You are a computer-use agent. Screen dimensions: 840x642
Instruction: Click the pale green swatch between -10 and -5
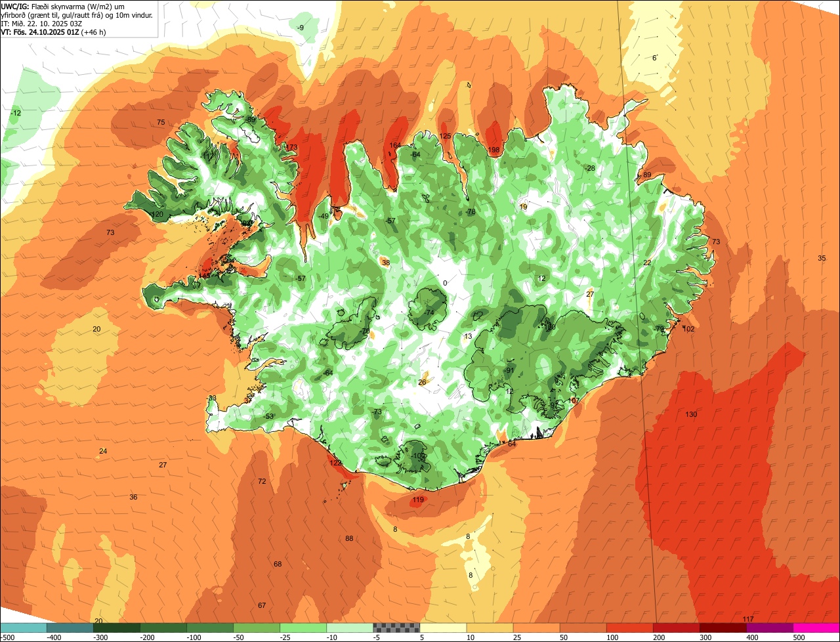click(350, 628)
